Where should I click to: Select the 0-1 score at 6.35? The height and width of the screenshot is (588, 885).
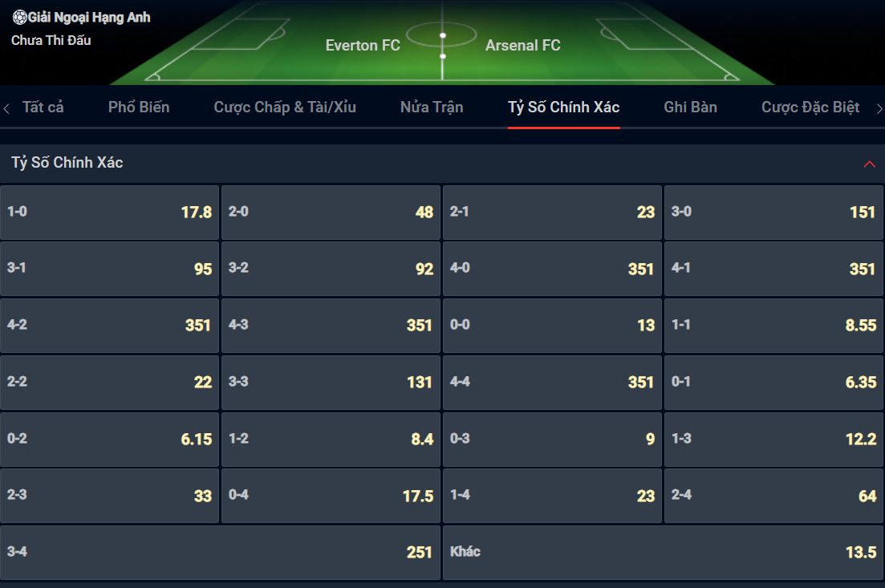[x=773, y=382]
